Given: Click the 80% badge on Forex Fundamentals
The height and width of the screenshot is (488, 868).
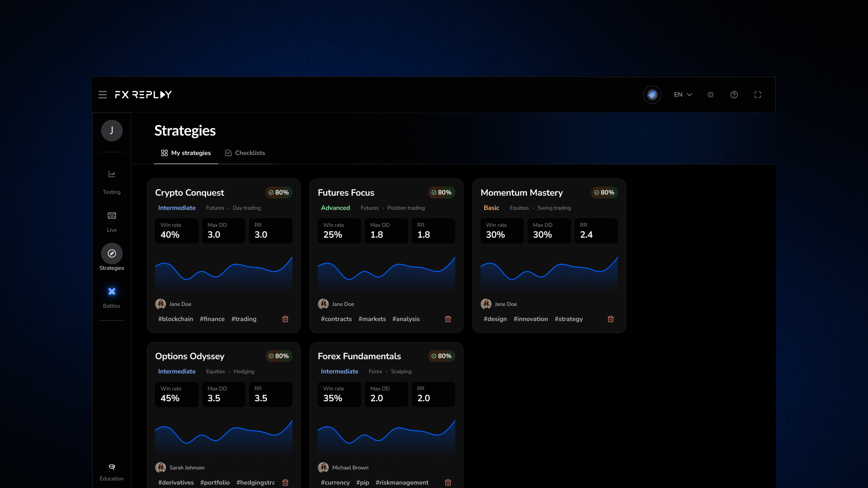Looking at the screenshot, I should pyautogui.click(x=441, y=356).
